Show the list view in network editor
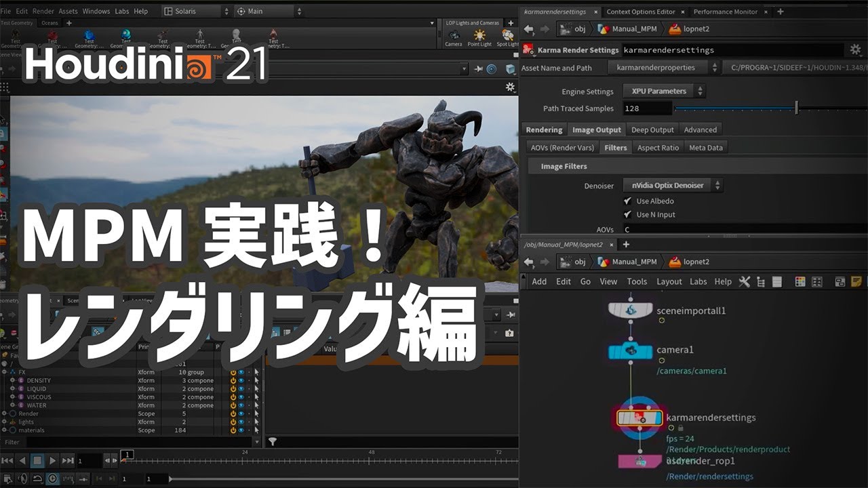This screenshot has width=868, height=488. point(777,281)
